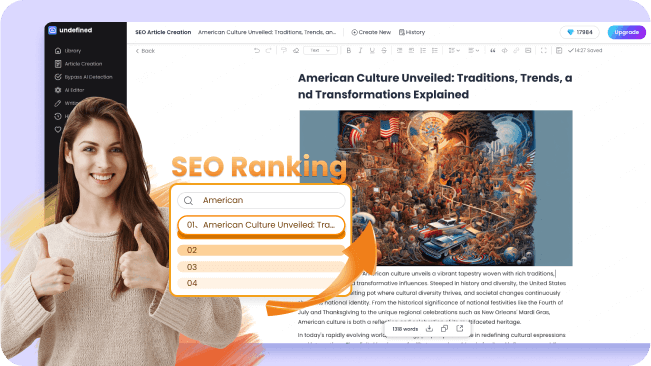This screenshot has height=366, width=651.
Task: Click the clock history icon in sidebar
Action: [58, 117]
